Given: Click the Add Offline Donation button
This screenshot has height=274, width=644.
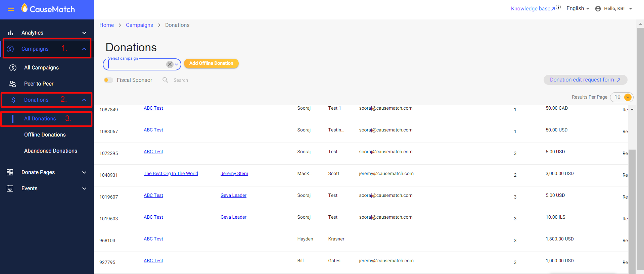Looking at the screenshot, I should pyautogui.click(x=211, y=63).
